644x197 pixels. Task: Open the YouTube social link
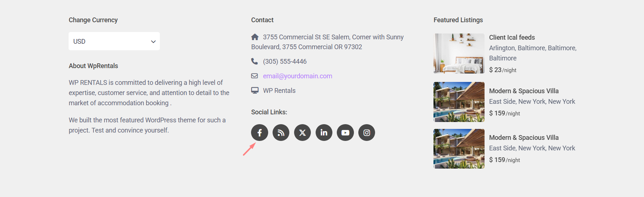[345, 133]
